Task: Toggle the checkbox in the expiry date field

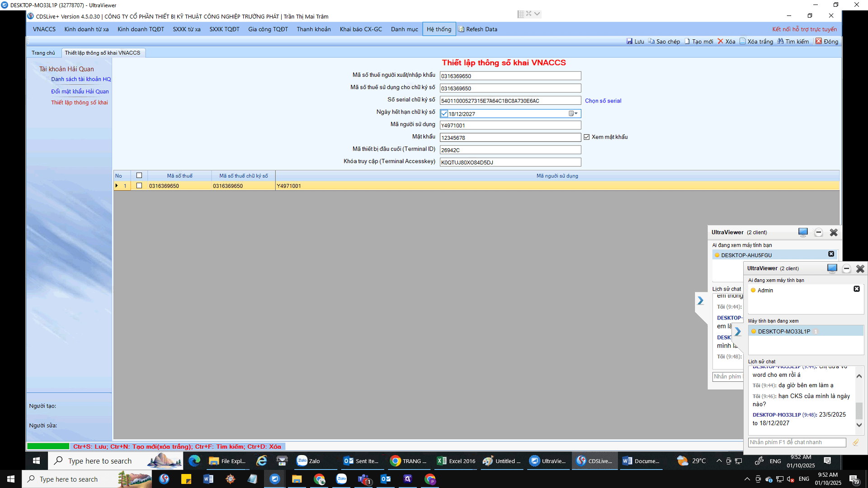Action: [x=444, y=113]
